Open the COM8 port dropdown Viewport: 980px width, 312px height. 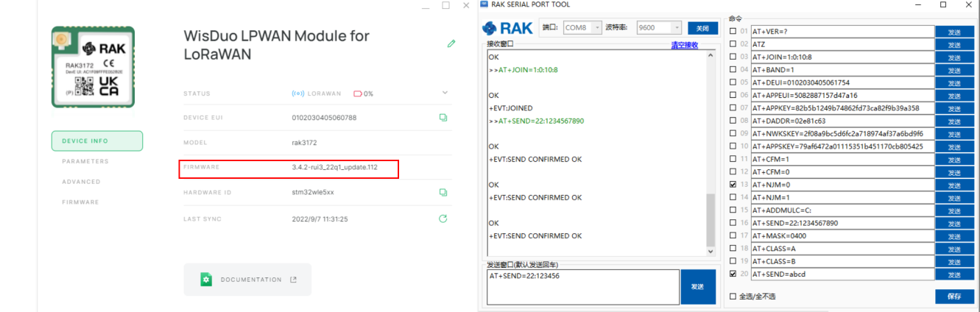[582, 28]
